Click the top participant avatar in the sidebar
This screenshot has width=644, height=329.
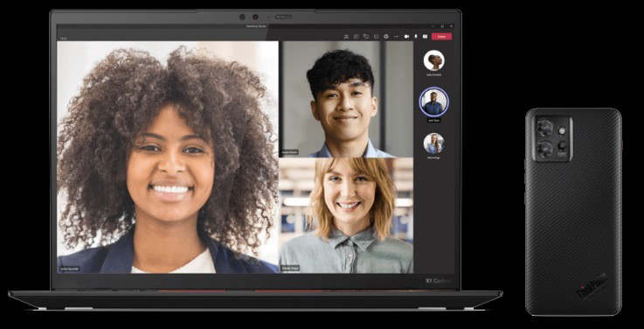pyautogui.click(x=433, y=60)
